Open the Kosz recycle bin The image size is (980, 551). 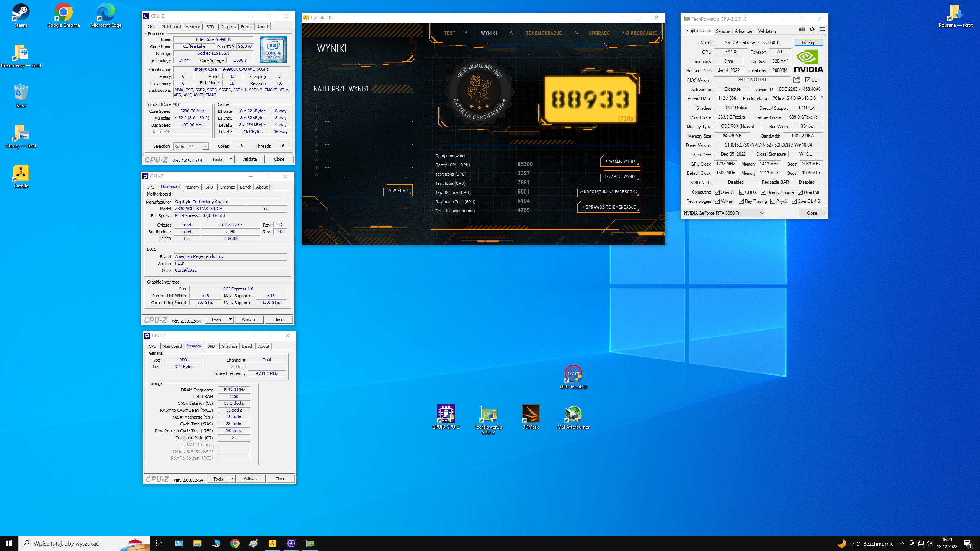pyautogui.click(x=21, y=96)
